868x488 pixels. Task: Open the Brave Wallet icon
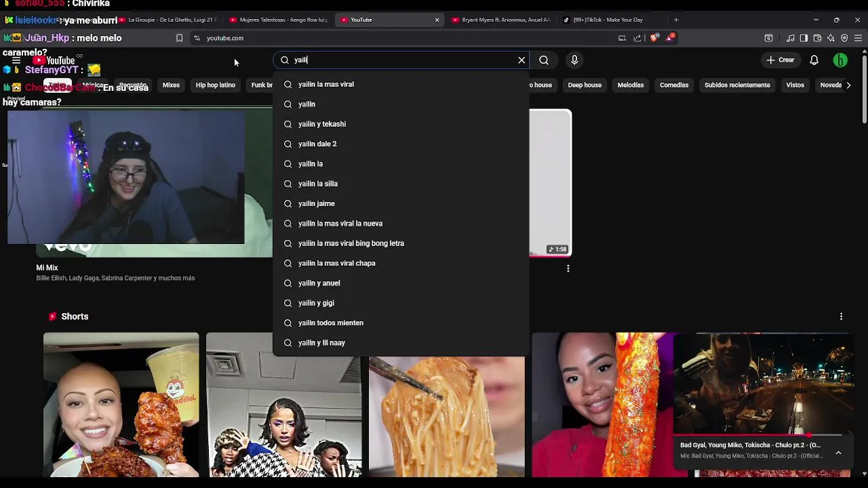click(817, 38)
